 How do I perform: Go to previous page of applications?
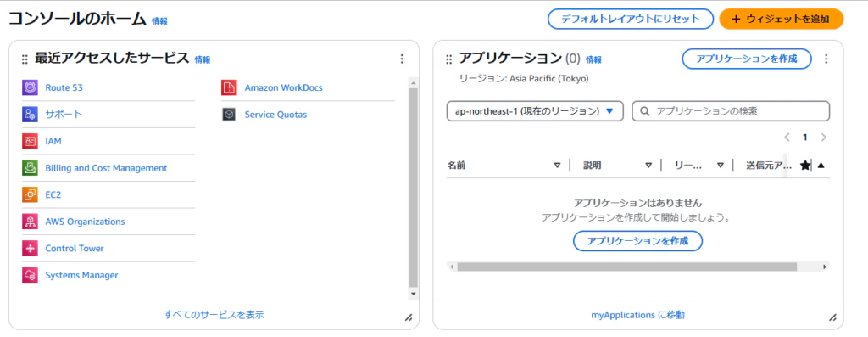(787, 137)
